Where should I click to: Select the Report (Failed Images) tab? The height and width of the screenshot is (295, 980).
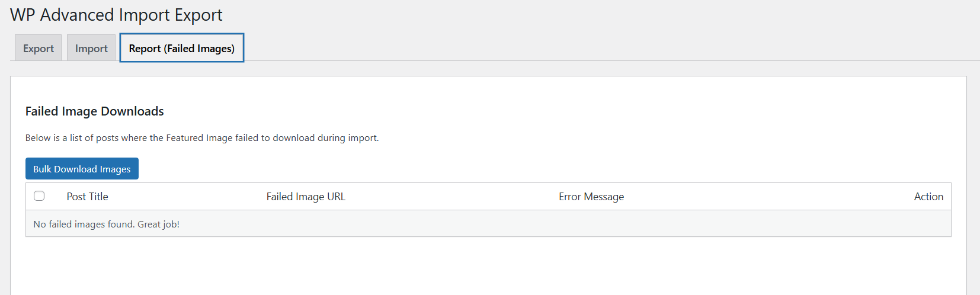click(x=181, y=49)
